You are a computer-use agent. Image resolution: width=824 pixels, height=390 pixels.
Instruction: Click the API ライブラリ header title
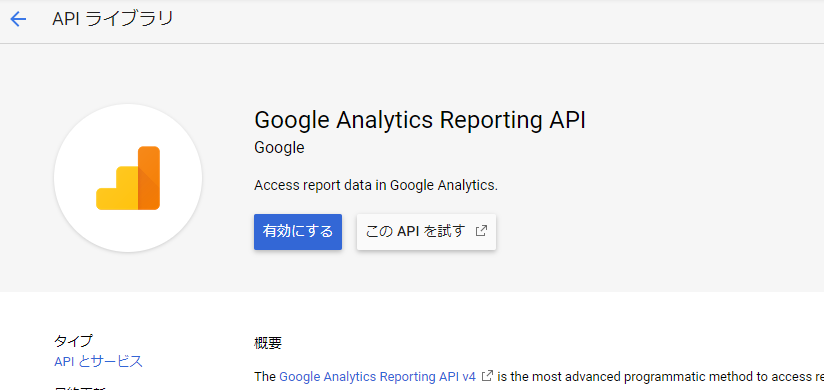tap(112, 19)
